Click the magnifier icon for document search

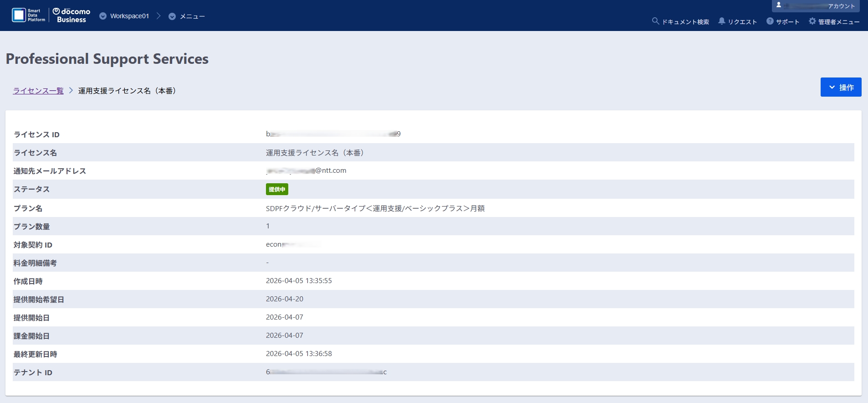coord(655,21)
